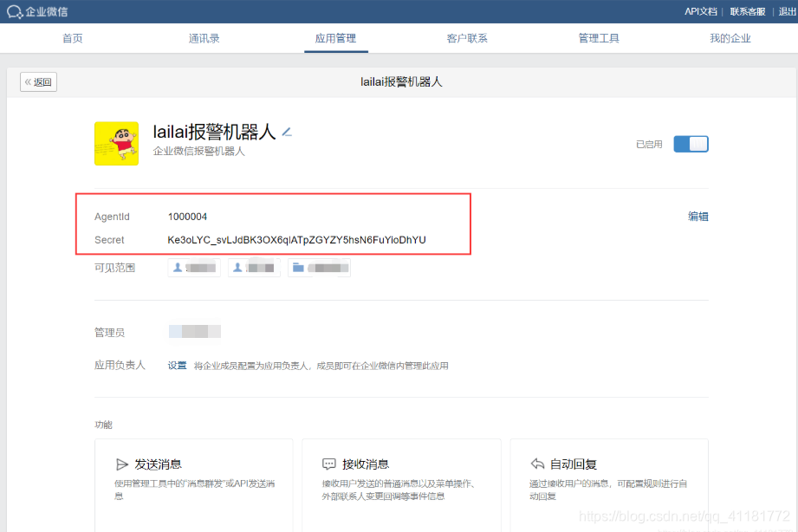Open the 我的企业 tab

pos(730,38)
